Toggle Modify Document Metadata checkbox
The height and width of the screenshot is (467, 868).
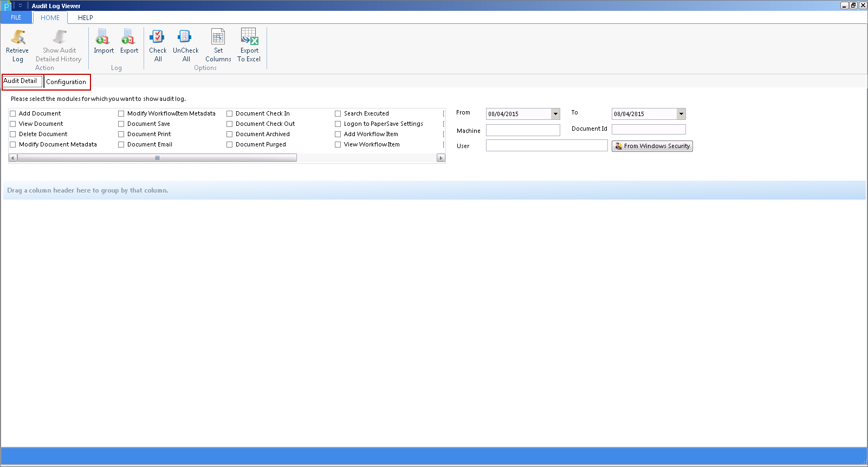click(12, 145)
